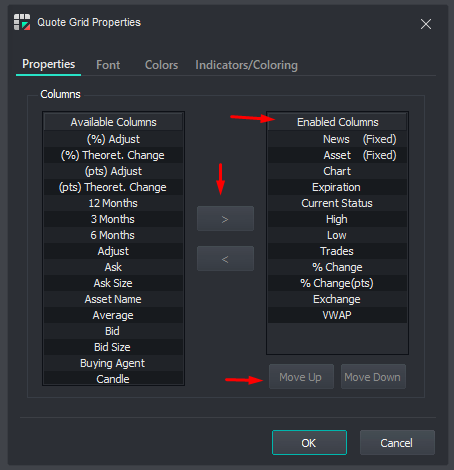Pick 12 Months in Available Columns
The image size is (454, 470).
[113, 203]
